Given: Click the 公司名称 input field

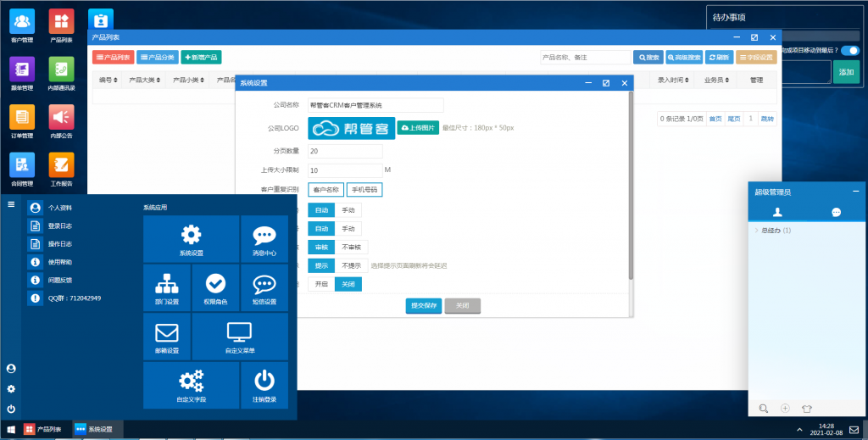Looking at the screenshot, I should [376, 105].
